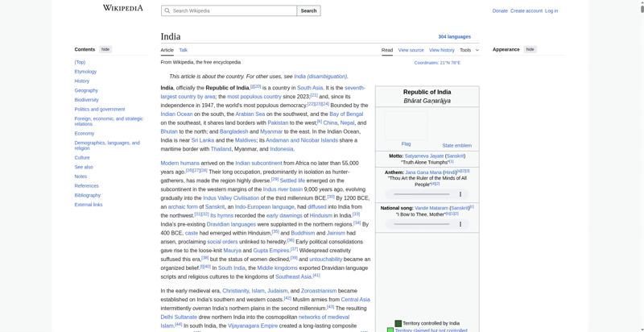Go to Bibliography in contents
The width and height of the screenshot is (644, 332).
coord(87,196)
